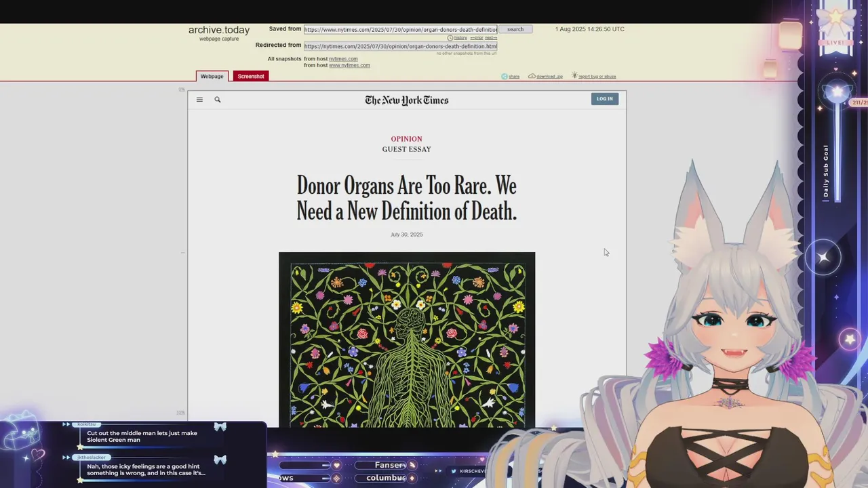868x488 pixels.
Task: Click the archive.today site title
Action: (x=219, y=30)
